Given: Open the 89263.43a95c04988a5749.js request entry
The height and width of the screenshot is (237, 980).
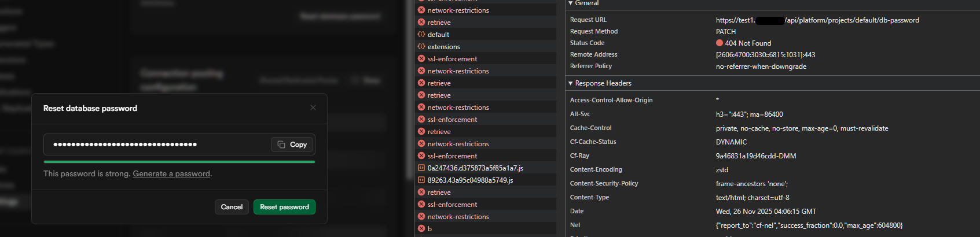Looking at the screenshot, I should click(x=470, y=180).
